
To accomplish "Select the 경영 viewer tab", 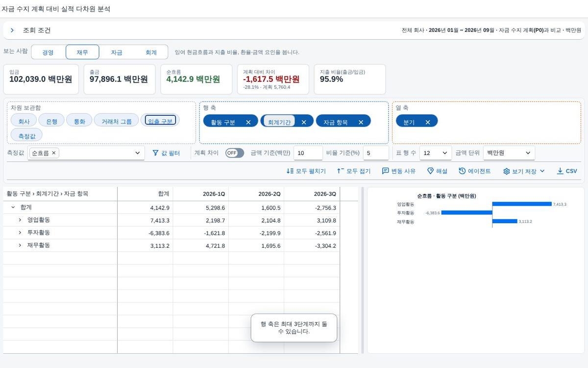I will [x=48, y=53].
